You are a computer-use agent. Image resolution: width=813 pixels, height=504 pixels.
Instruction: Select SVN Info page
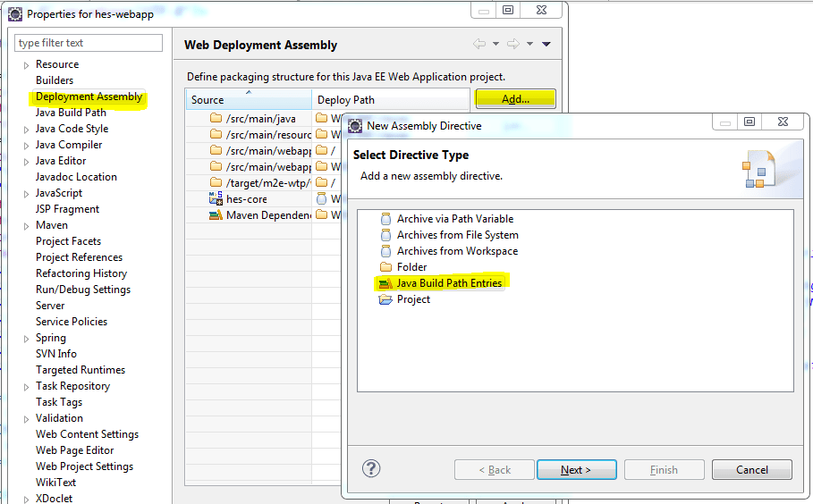56,353
